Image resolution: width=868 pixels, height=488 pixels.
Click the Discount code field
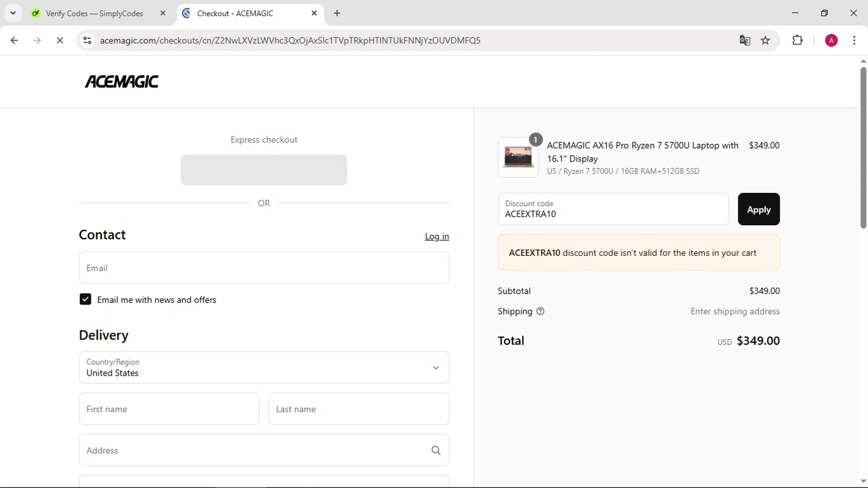pyautogui.click(x=613, y=209)
